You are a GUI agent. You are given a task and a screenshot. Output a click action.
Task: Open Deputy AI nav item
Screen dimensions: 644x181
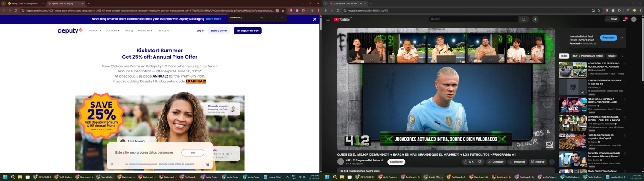163,30
